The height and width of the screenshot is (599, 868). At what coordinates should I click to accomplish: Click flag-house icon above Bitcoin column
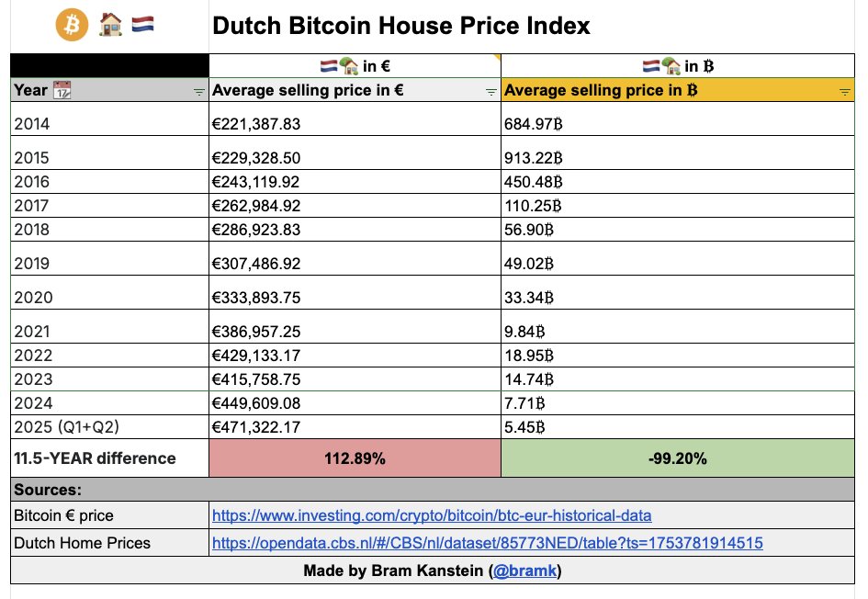[661, 66]
